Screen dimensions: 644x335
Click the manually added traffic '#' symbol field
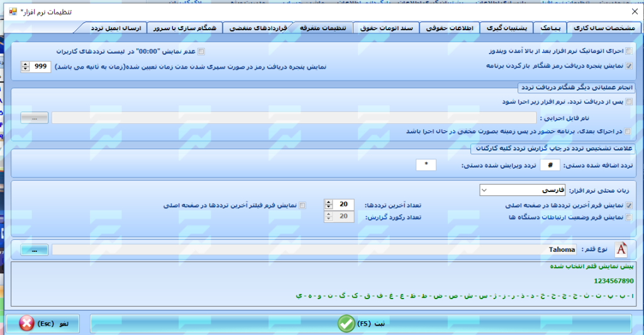(x=550, y=165)
